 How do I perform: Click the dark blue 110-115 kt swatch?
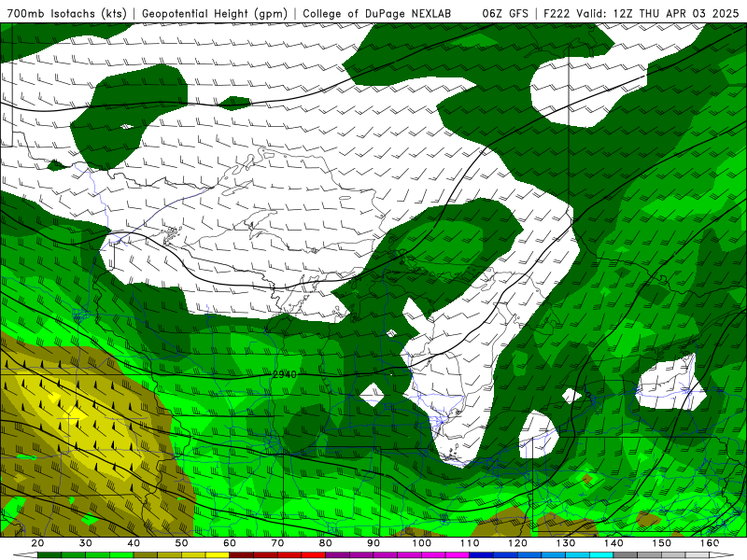pos(481,555)
